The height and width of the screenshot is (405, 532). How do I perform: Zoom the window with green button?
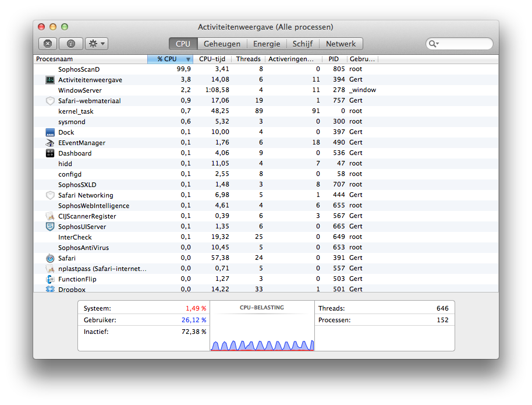[x=65, y=27]
